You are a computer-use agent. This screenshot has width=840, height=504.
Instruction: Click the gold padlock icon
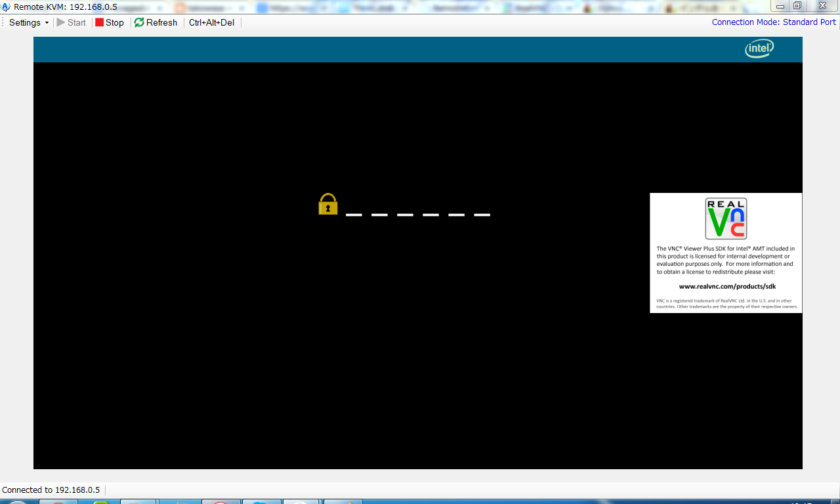coord(328,204)
